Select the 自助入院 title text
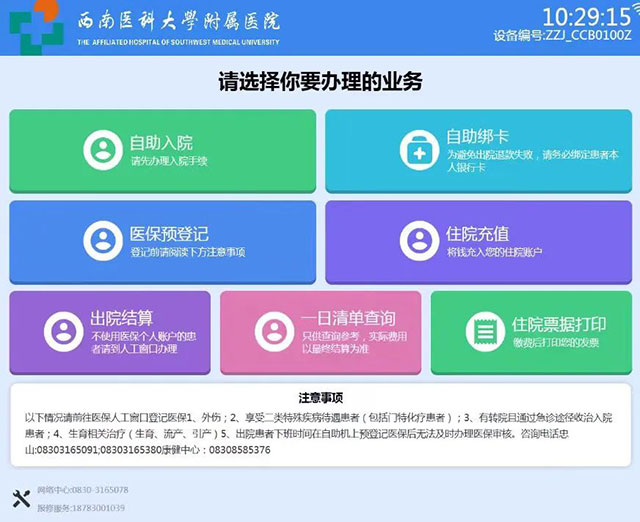 tap(161, 143)
